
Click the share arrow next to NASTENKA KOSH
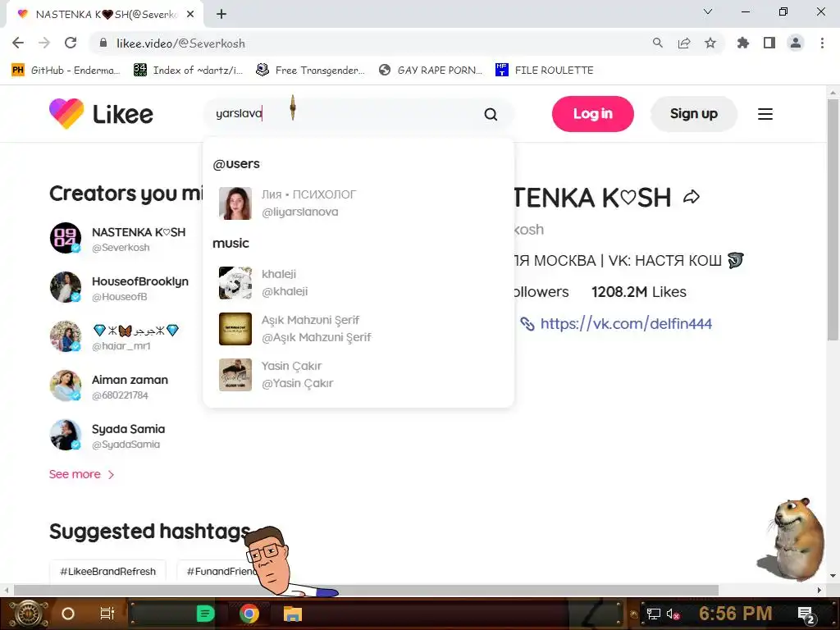[x=691, y=197]
